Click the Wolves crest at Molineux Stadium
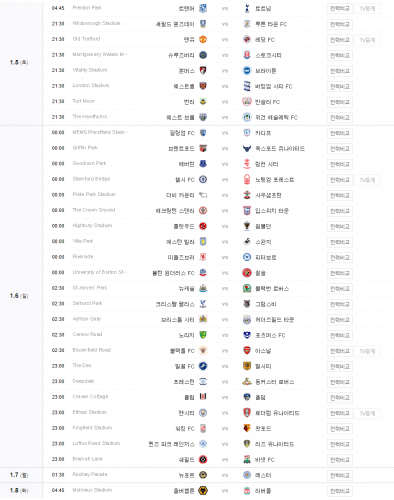 click(x=203, y=491)
